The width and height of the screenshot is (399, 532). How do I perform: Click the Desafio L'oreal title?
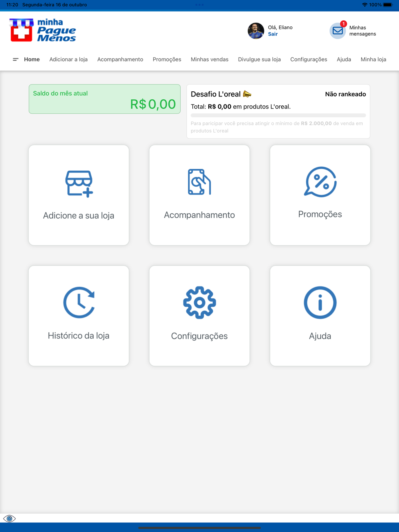pos(216,94)
